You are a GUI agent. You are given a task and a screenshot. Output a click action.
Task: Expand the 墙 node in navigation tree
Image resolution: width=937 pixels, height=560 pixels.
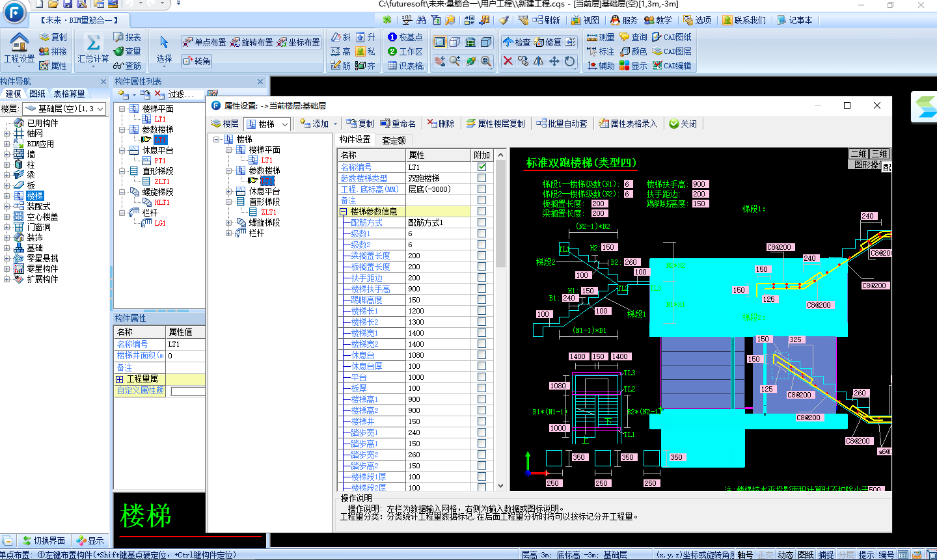(x=7, y=154)
